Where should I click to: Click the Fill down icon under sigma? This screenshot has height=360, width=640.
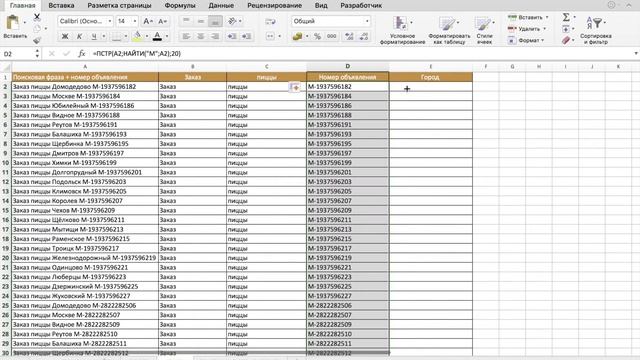566,29
